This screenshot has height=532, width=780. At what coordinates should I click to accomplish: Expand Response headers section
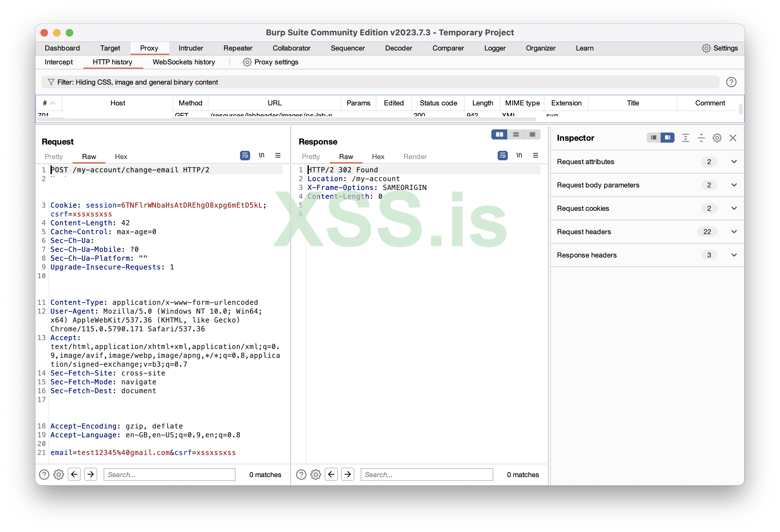[x=734, y=255]
